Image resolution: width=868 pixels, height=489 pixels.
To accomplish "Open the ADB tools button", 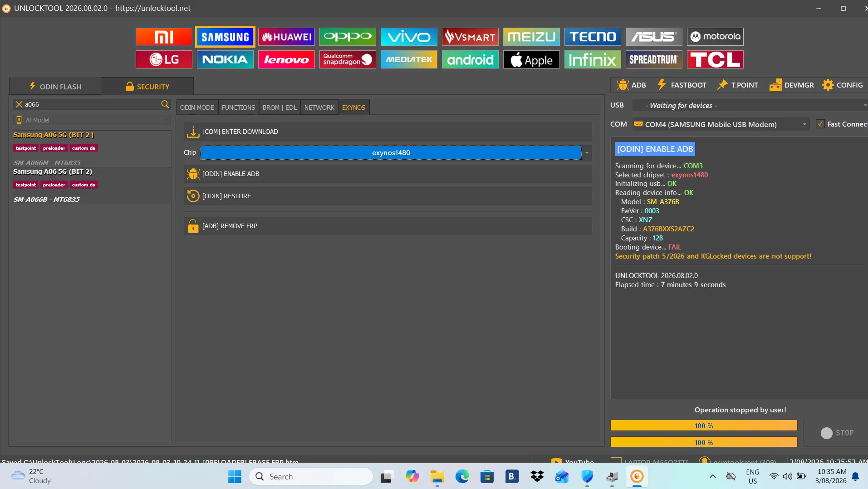I will [x=631, y=85].
